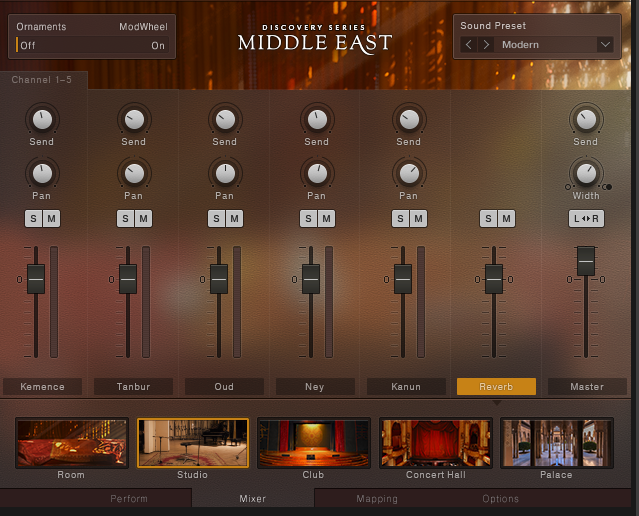The image size is (639, 516).
Task: Mute the Reverb channel
Action: click(506, 218)
